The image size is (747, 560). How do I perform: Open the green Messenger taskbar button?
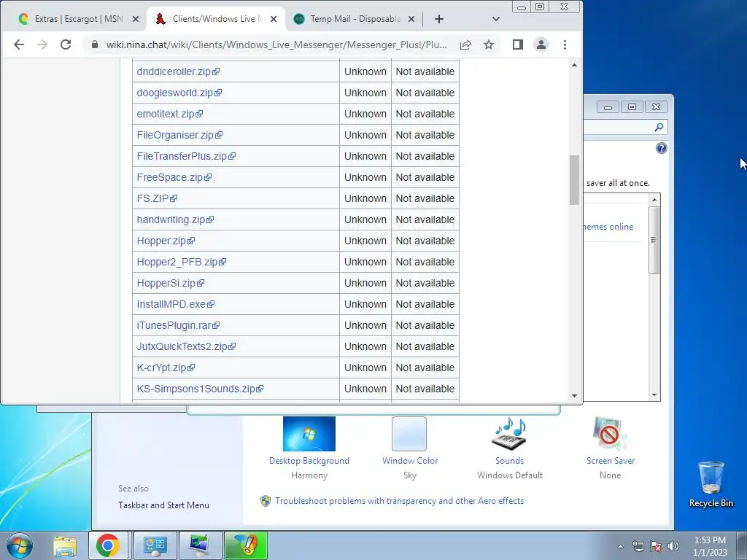pos(246,545)
